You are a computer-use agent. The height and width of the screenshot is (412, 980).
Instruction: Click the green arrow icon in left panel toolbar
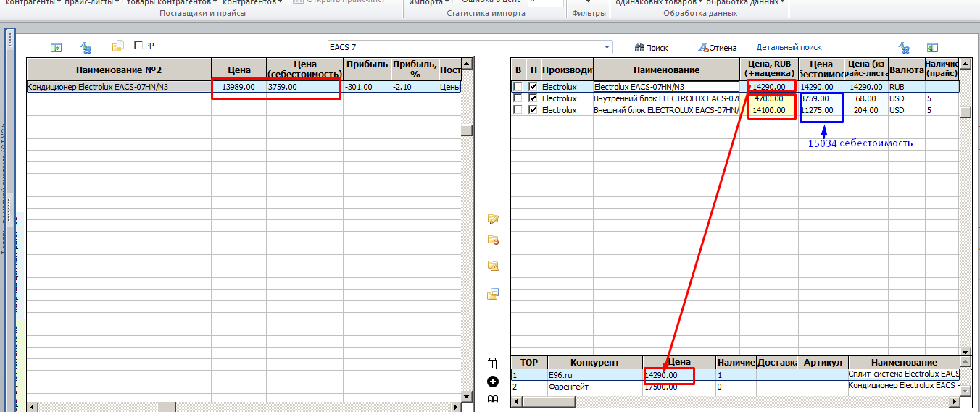56,48
